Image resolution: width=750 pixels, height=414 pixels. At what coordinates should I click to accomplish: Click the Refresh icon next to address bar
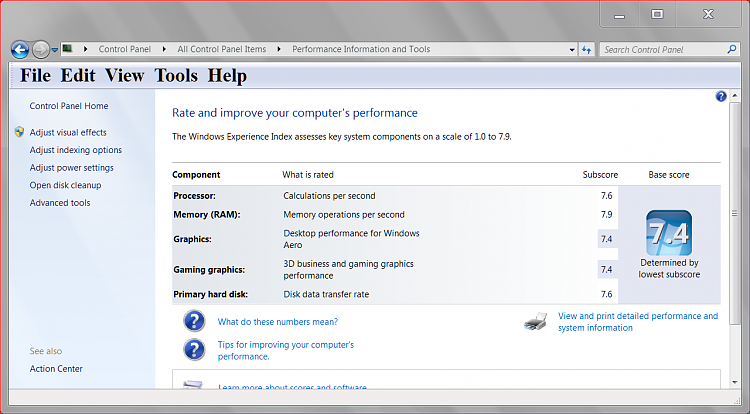[x=586, y=49]
